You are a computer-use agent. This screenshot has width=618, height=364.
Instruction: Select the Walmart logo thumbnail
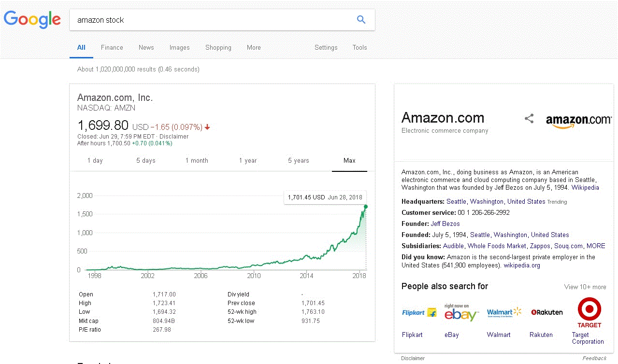[x=504, y=312]
